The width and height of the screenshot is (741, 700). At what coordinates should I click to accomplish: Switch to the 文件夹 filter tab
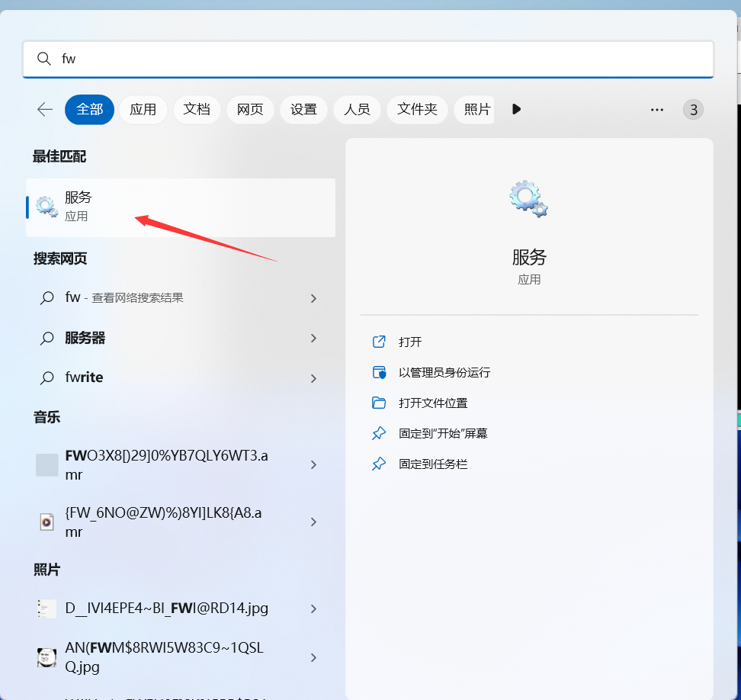tap(417, 110)
